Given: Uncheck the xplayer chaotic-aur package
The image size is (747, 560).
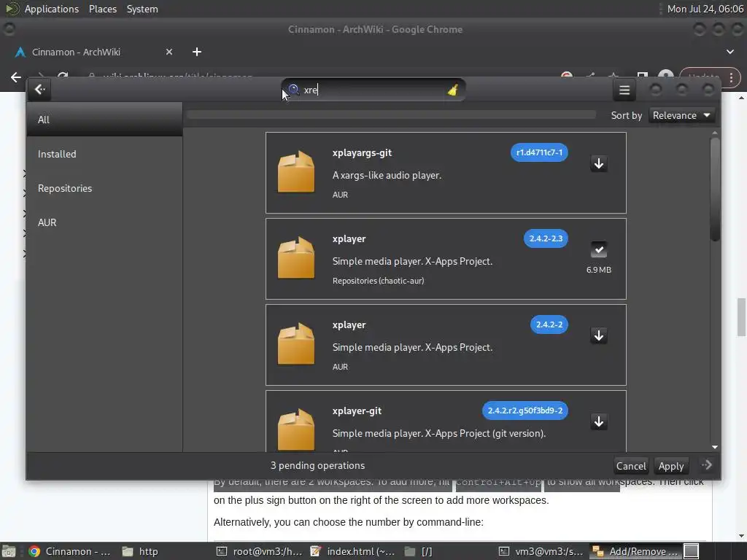Looking at the screenshot, I should point(599,249).
